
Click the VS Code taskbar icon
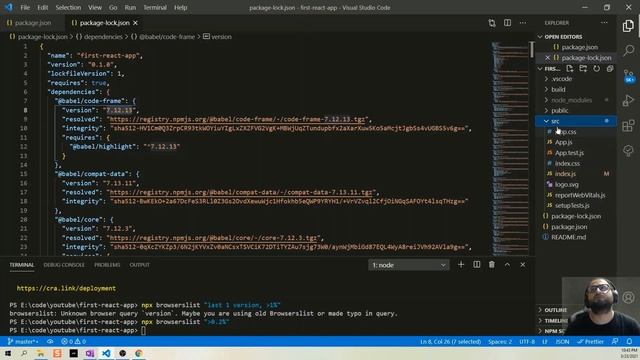tap(106, 353)
